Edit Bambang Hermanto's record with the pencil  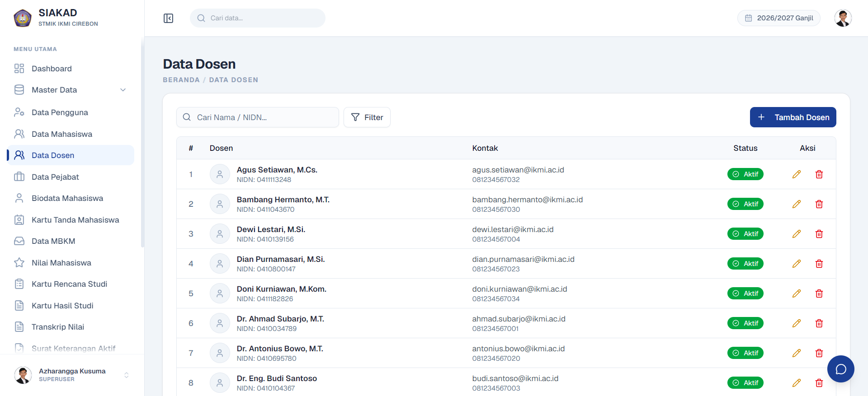coord(797,204)
